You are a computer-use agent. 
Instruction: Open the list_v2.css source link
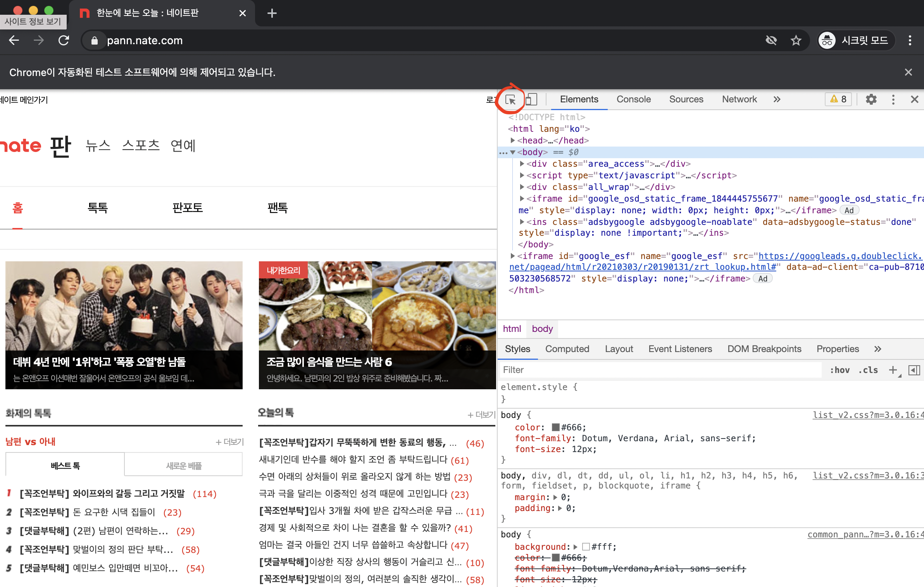867,415
